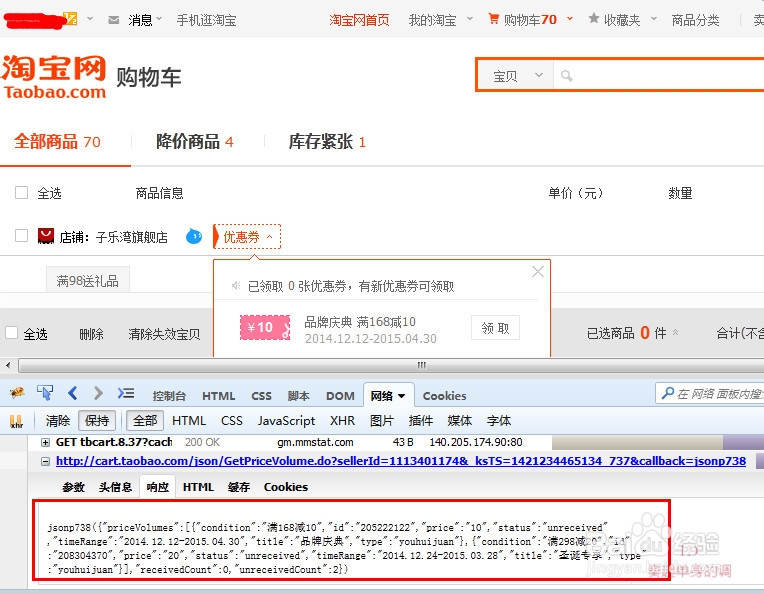764x594 pixels.
Task: Collapse the 优惠券 dropdown
Action: (x=248, y=237)
